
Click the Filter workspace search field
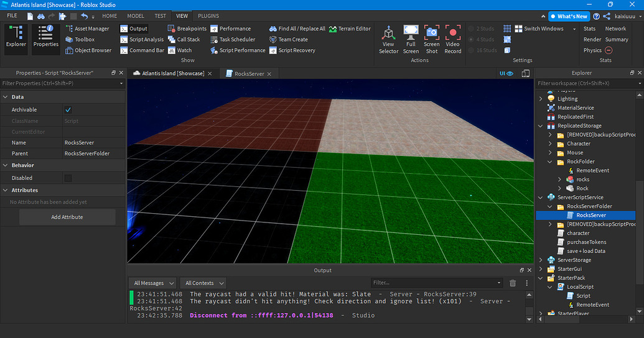589,83
